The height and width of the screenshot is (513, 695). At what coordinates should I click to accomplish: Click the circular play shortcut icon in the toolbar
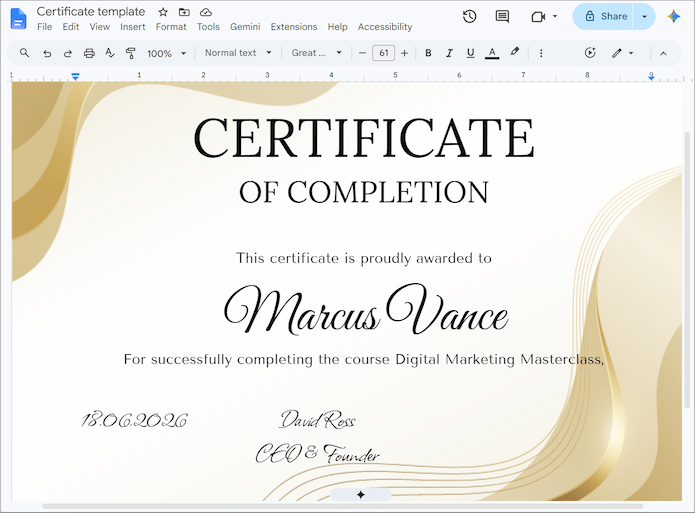point(590,53)
